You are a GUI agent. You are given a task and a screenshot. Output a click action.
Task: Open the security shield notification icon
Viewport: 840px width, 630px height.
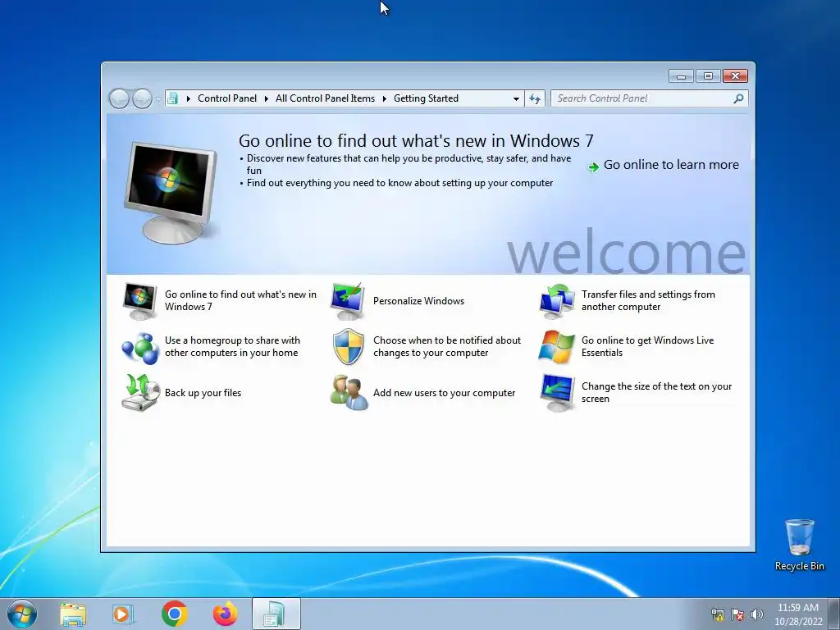(x=348, y=347)
